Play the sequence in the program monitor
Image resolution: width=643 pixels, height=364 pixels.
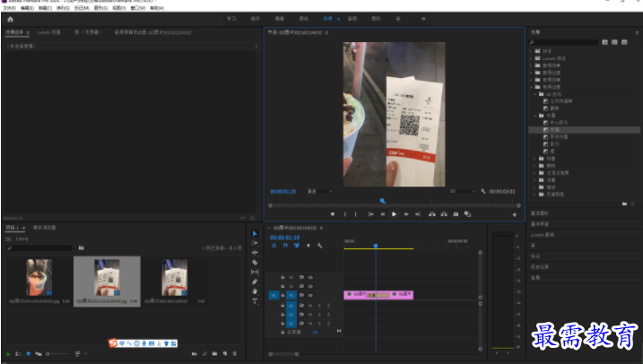coord(394,214)
